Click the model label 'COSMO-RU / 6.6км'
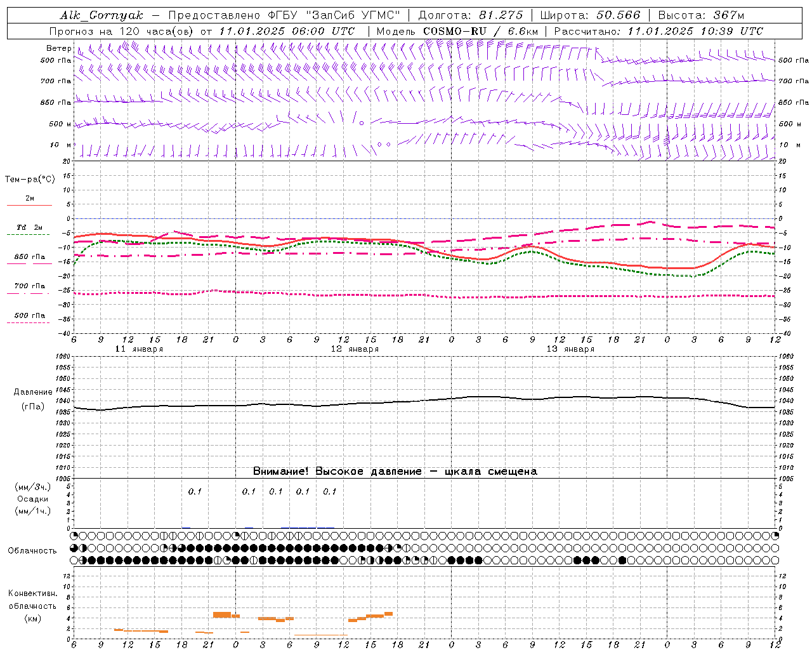Viewport: 812px width, 650px height. click(480, 31)
